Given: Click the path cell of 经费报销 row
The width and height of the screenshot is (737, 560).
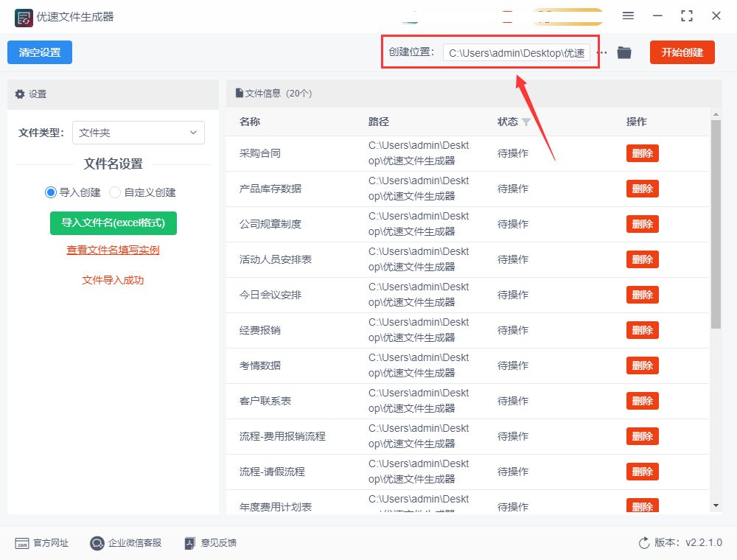Looking at the screenshot, I should [419, 330].
